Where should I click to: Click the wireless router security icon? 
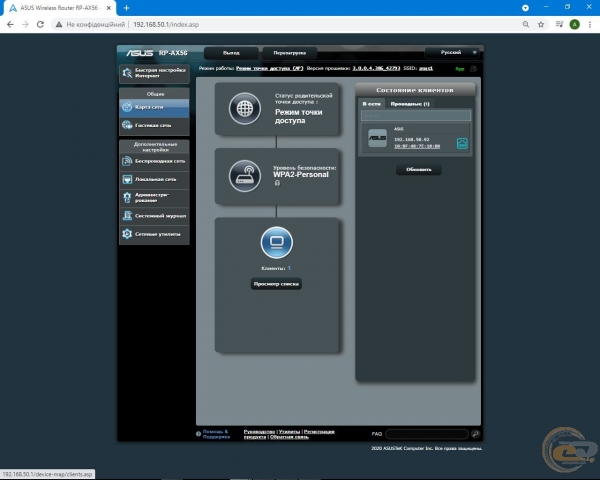click(x=245, y=176)
